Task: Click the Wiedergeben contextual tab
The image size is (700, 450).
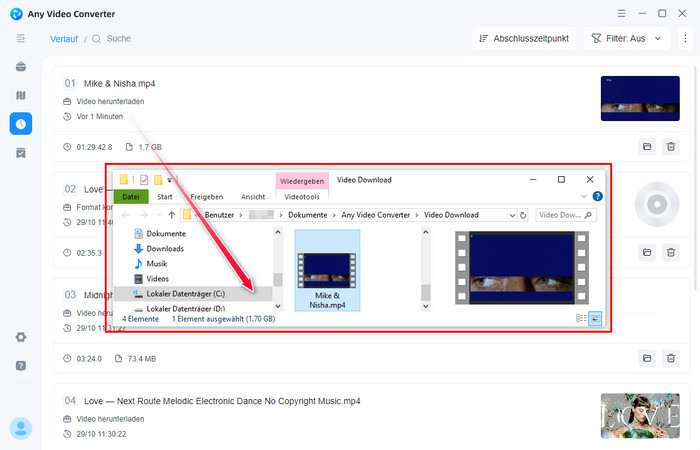Action: [302, 181]
